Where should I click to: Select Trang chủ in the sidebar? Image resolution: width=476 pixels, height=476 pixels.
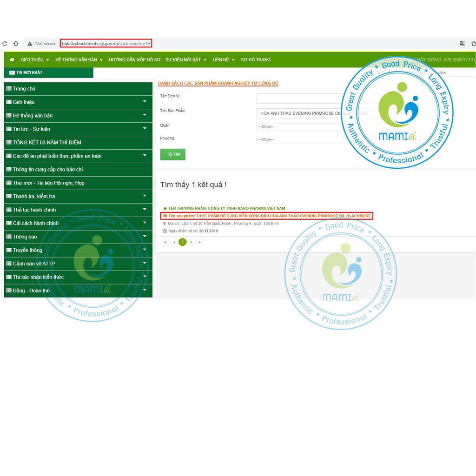tap(24, 89)
